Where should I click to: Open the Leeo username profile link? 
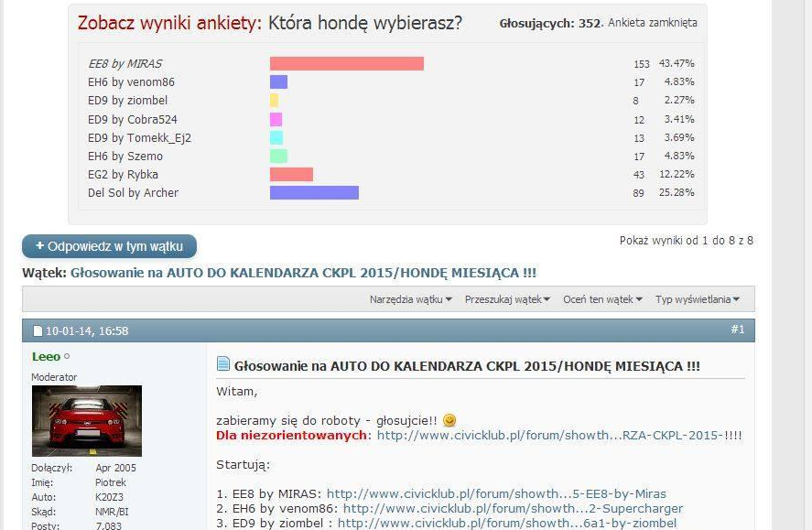pos(46,357)
